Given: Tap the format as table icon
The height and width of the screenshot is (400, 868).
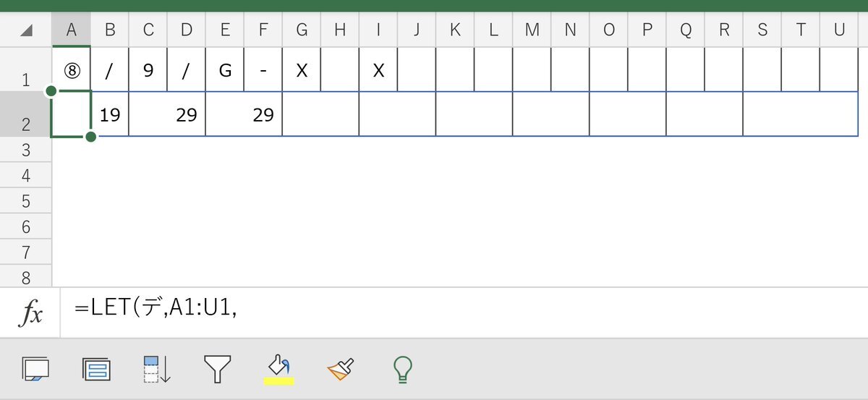Looking at the screenshot, I should pyautogui.click(x=96, y=370).
